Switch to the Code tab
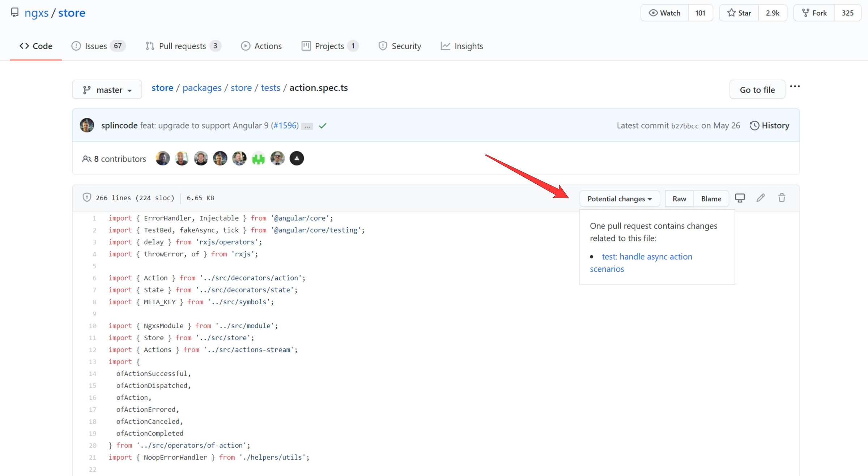Screen dimensions: 868x476 [36, 46]
